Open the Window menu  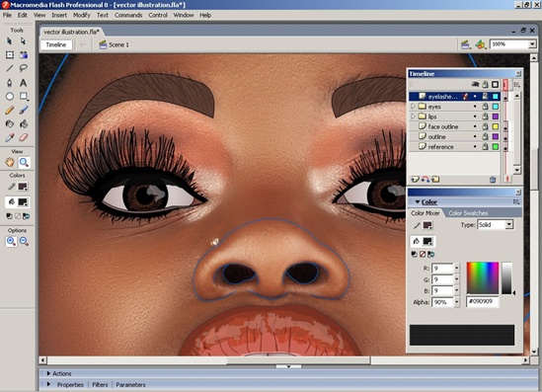[x=184, y=15]
